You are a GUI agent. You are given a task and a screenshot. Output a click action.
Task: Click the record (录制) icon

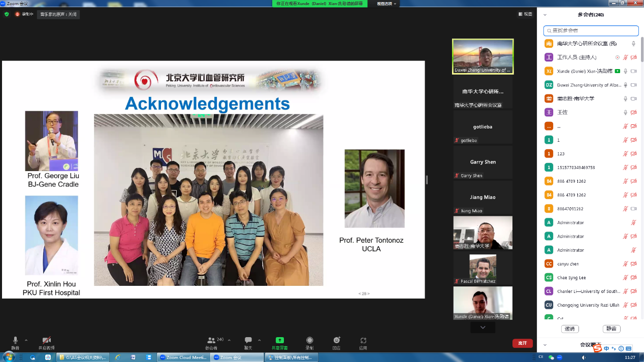click(x=309, y=340)
